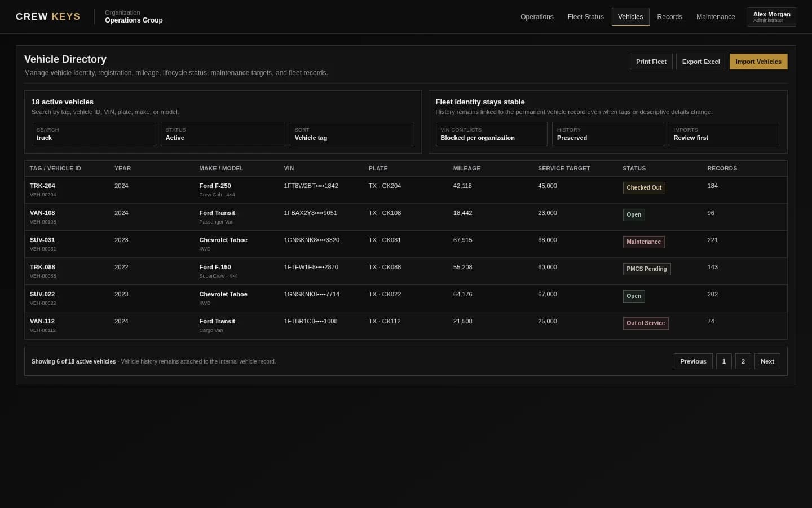Viewport: 812px width, 508px height.
Task: Click the Print Fleet button
Action: (x=651, y=62)
